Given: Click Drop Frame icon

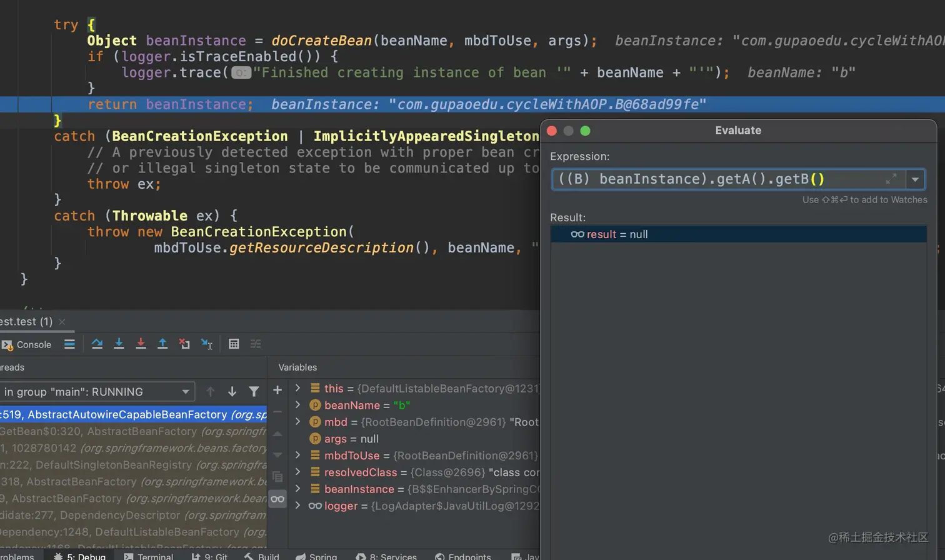Looking at the screenshot, I should [184, 344].
